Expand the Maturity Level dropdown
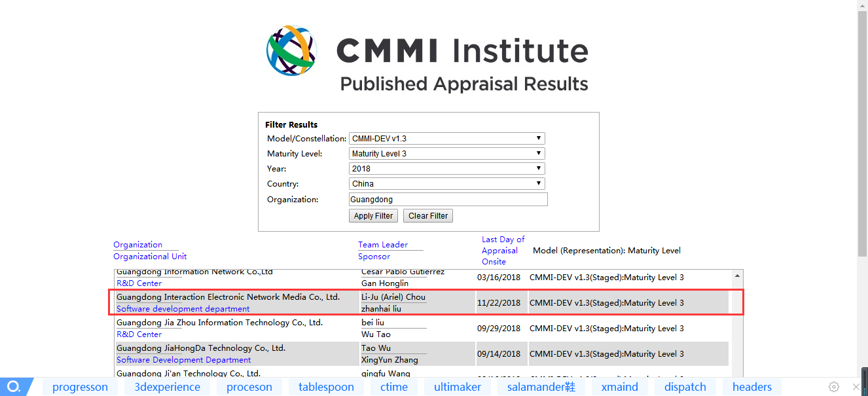The width and height of the screenshot is (868, 396). point(446,154)
